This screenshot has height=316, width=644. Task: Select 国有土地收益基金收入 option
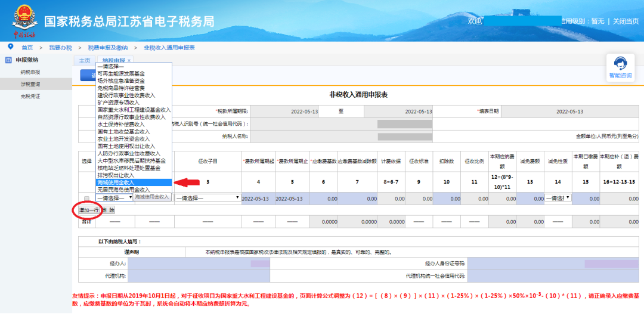point(134,132)
